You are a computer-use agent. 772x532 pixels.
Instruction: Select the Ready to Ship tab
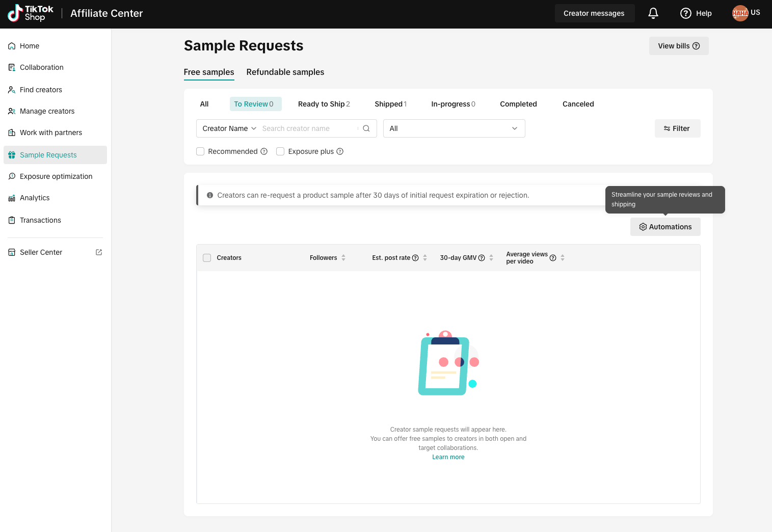click(x=324, y=104)
